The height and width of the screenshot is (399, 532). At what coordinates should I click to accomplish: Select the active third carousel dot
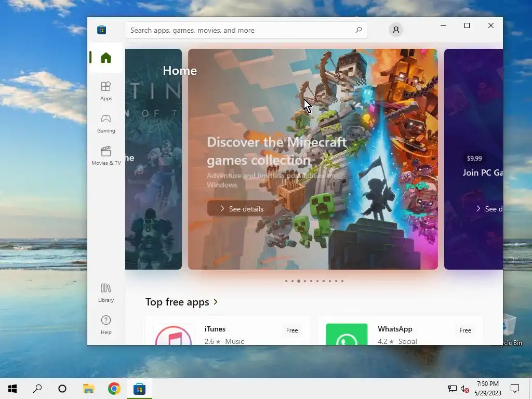(x=299, y=281)
